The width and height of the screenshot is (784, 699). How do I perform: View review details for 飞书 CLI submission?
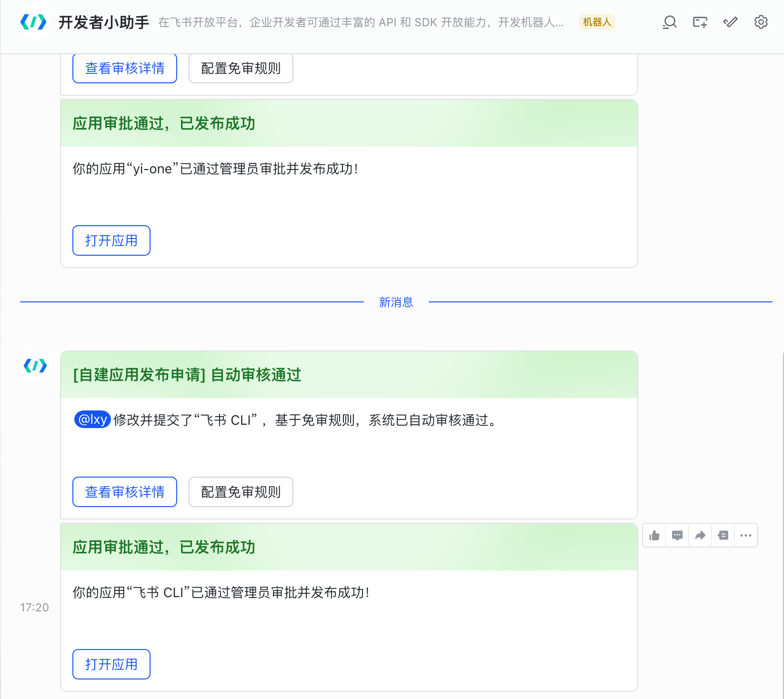(x=125, y=492)
